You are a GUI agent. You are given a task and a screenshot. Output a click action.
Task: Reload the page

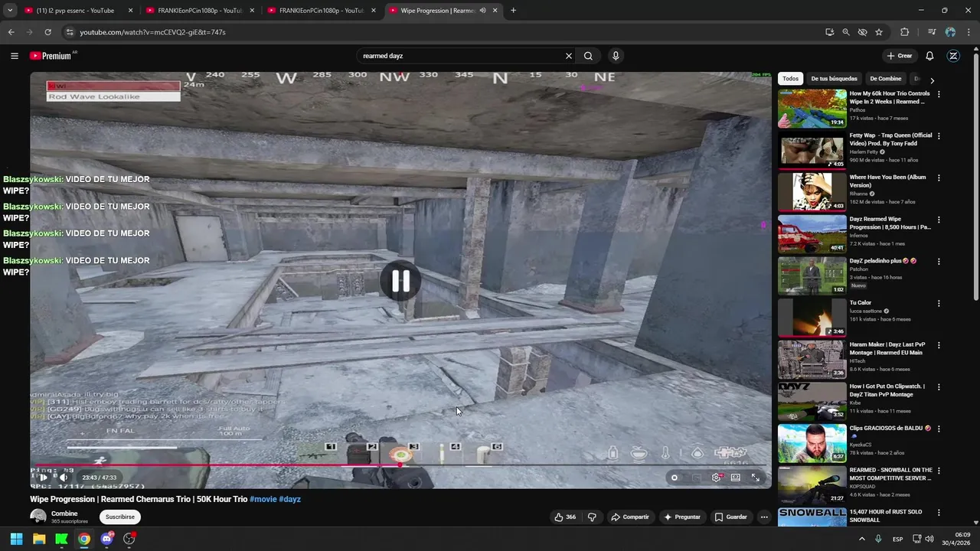(x=47, y=32)
